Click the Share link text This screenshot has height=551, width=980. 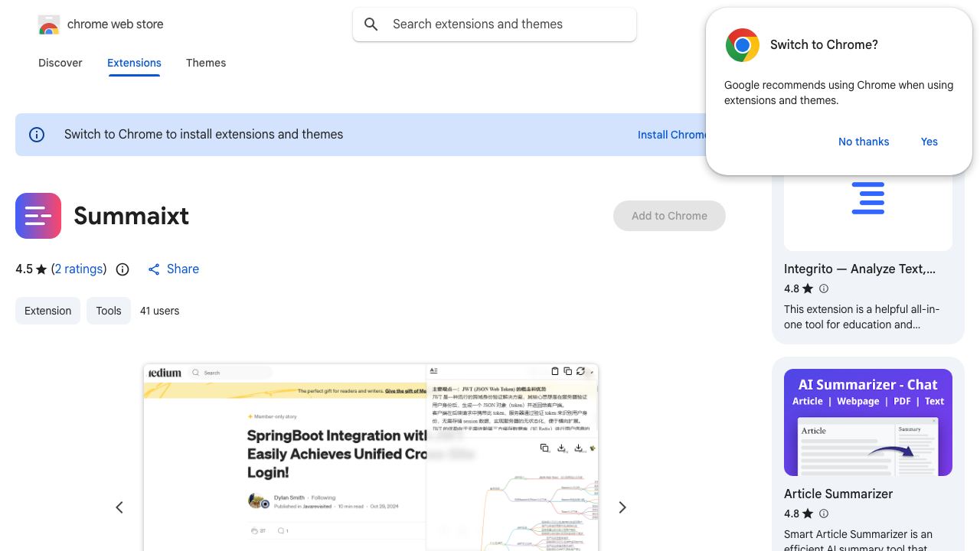(x=183, y=269)
